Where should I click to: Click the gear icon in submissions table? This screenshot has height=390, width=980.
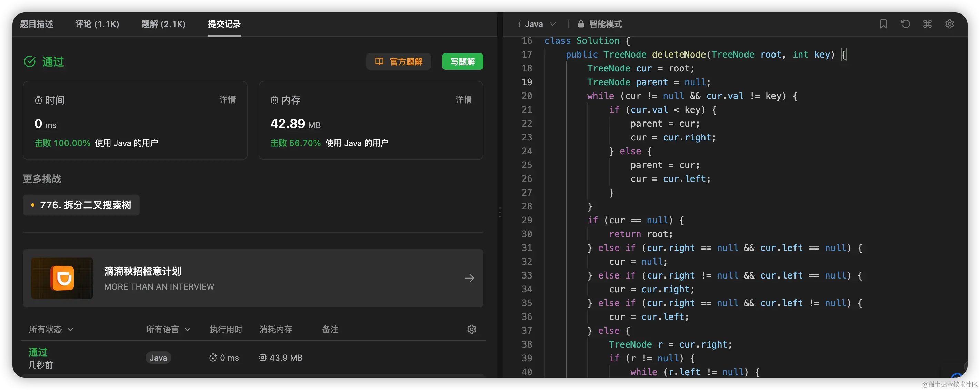471,329
